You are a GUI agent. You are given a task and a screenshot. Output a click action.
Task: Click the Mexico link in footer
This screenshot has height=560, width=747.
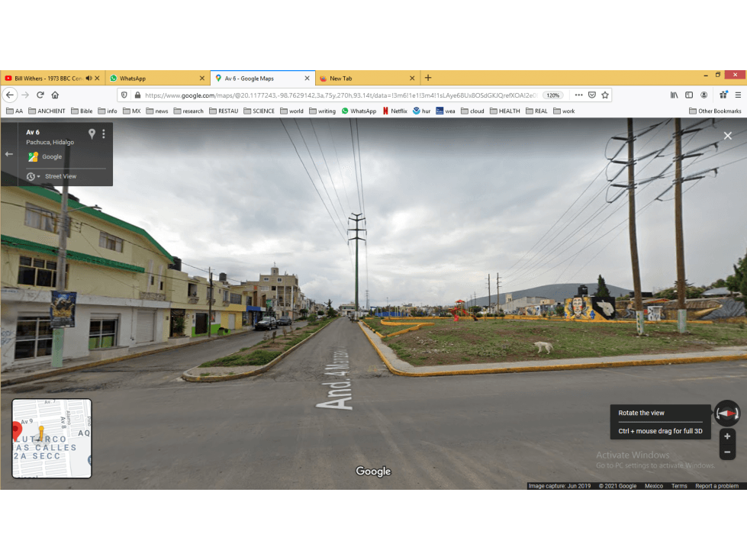pyautogui.click(x=654, y=486)
